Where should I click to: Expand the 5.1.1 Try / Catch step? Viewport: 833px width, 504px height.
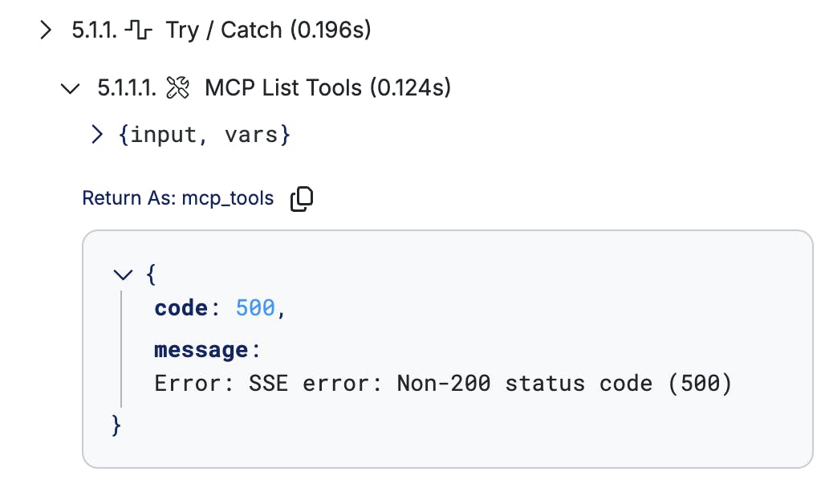tap(47, 30)
